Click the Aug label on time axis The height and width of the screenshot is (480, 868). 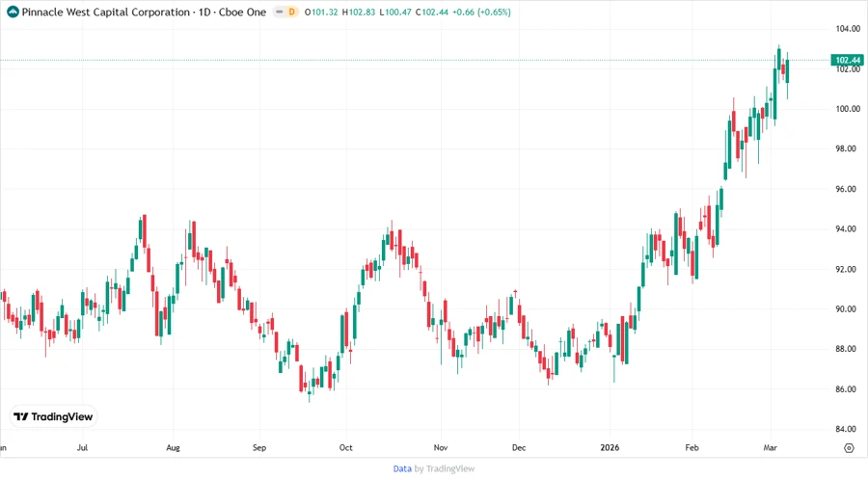pyautogui.click(x=174, y=447)
